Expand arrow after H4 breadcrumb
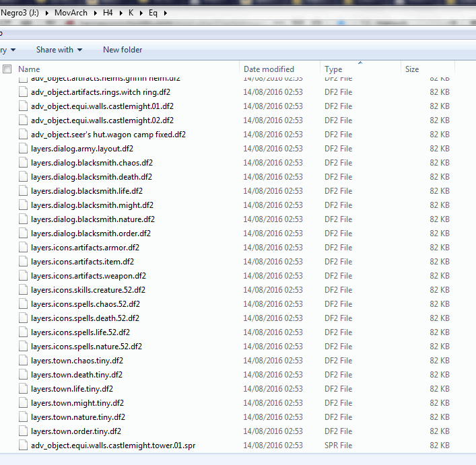Image resolution: width=476 pixels, height=465 pixels. 121,13
